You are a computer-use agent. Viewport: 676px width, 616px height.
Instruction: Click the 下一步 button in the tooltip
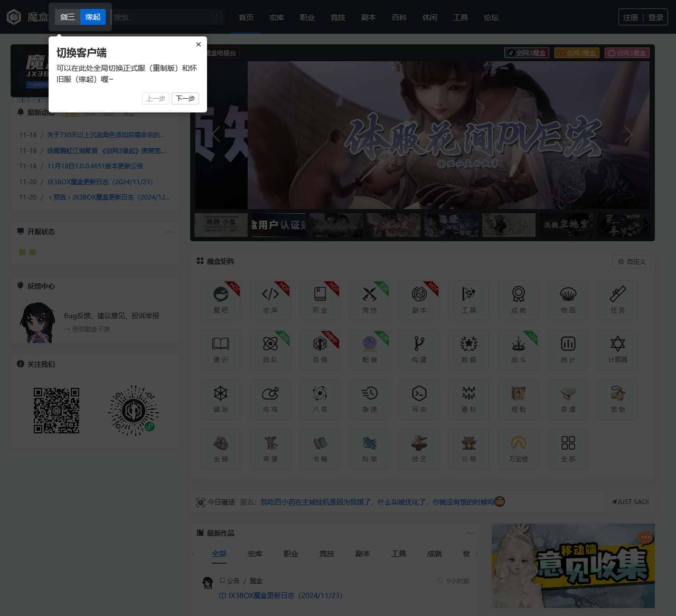coord(185,99)
